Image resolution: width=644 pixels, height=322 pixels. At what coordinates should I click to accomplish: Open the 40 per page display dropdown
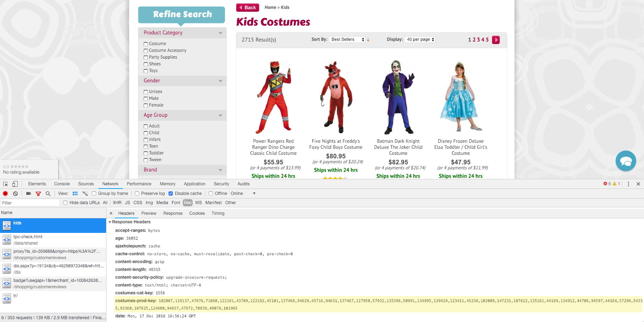(420, 39)
